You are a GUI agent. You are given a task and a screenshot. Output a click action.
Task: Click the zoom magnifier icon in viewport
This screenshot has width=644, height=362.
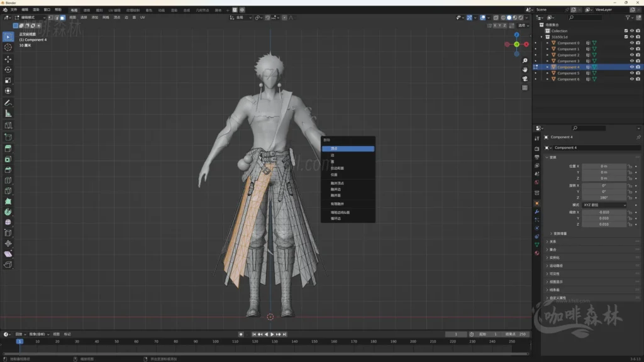525,60
